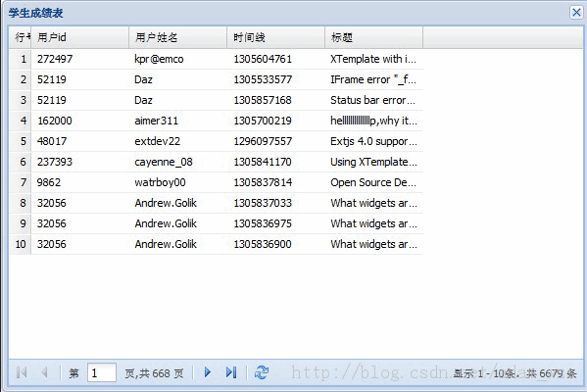Select user id cell 272497
587x392 pixels.
tap(80, 59)
